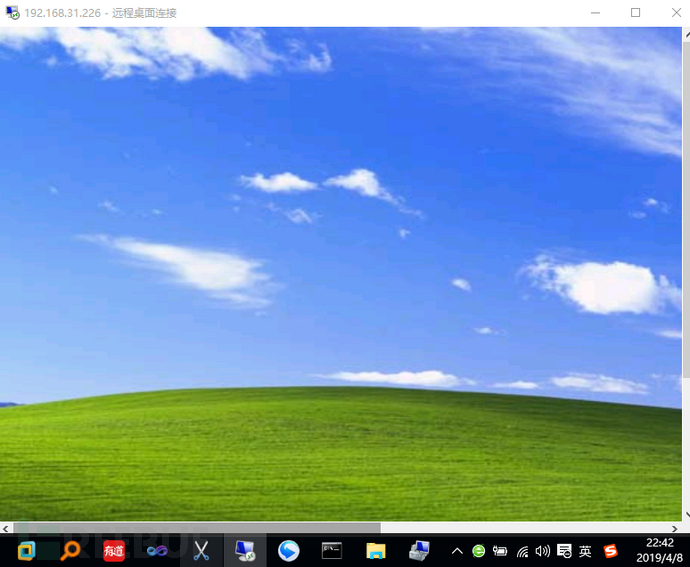Image resolution: width=690 pixels, height=567 pixels.
Task: Open File Explorer from the taskbar
Action: point(376,551)
